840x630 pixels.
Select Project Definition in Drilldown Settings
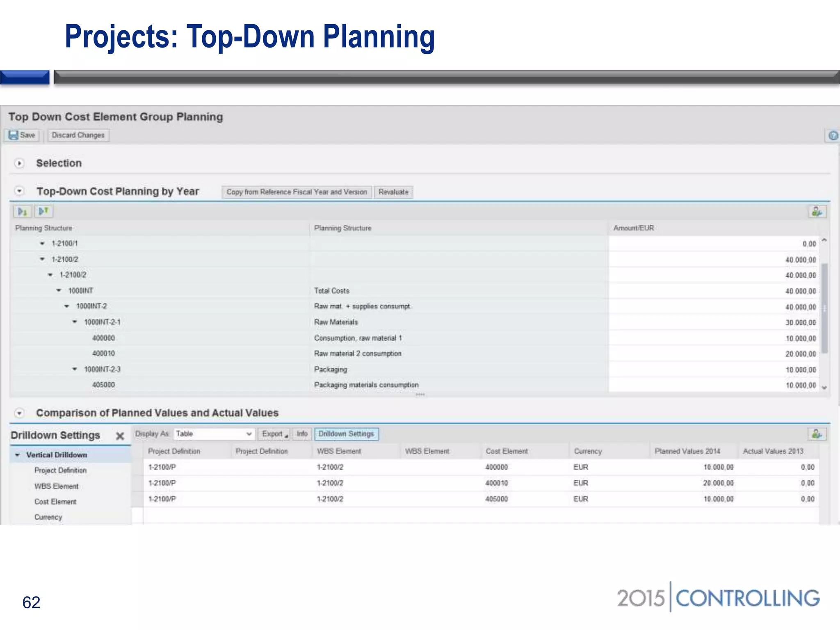60,470
